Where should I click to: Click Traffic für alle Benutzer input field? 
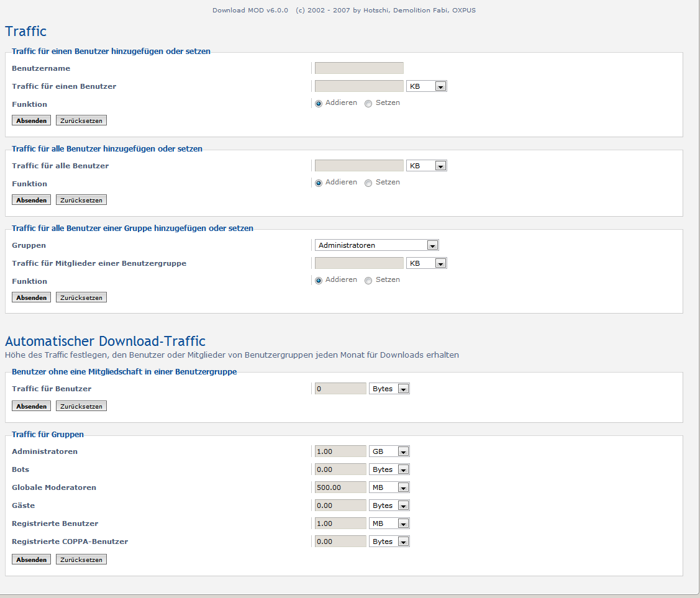(x=359, y=166)
